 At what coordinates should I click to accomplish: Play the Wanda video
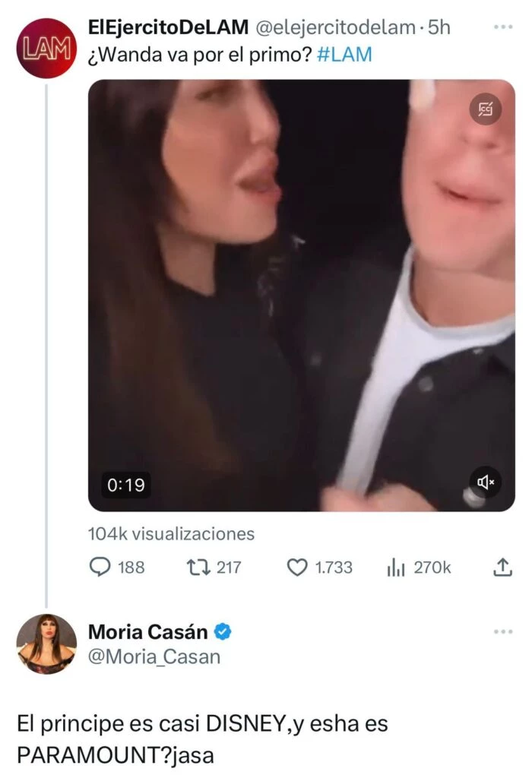302,295
